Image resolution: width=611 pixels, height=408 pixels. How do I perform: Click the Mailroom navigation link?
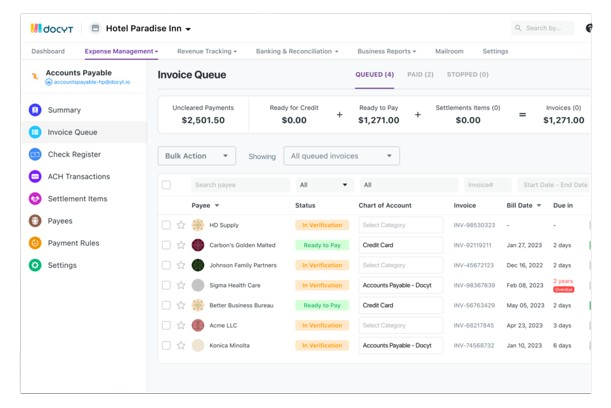(x=449, y=51)
